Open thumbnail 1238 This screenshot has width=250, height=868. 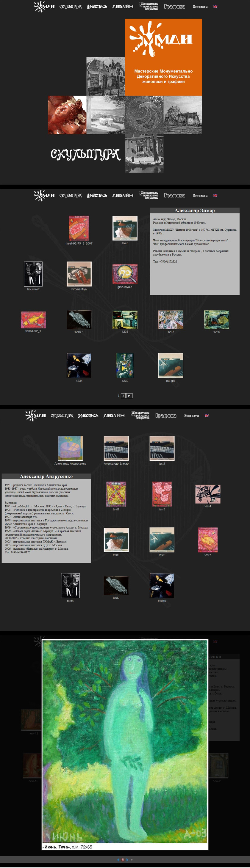point(125,320)
